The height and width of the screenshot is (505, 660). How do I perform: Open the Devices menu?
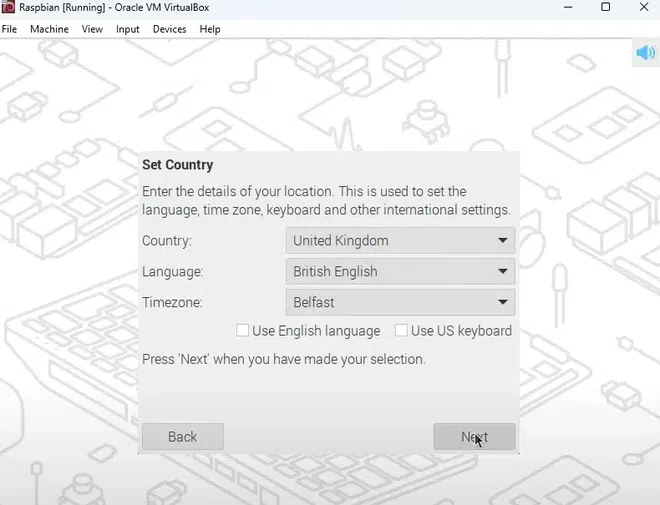170,29
